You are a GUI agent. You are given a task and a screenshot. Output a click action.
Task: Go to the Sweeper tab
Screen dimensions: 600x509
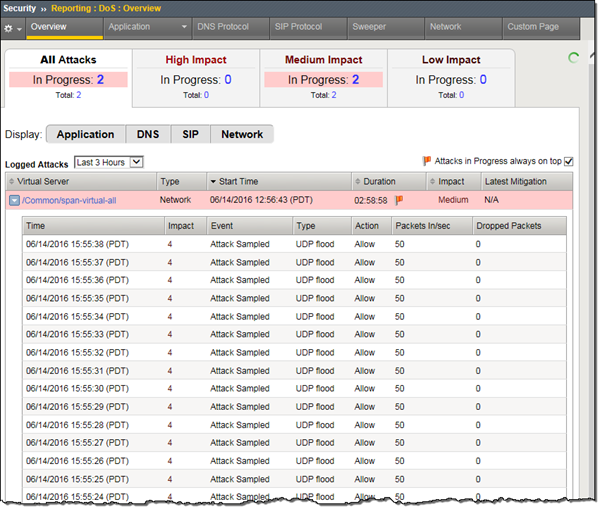tap(369, 27)
